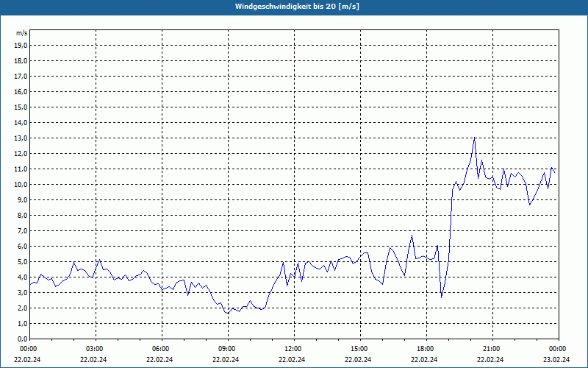Select the 0,0 y-axis label

[22, 339]
